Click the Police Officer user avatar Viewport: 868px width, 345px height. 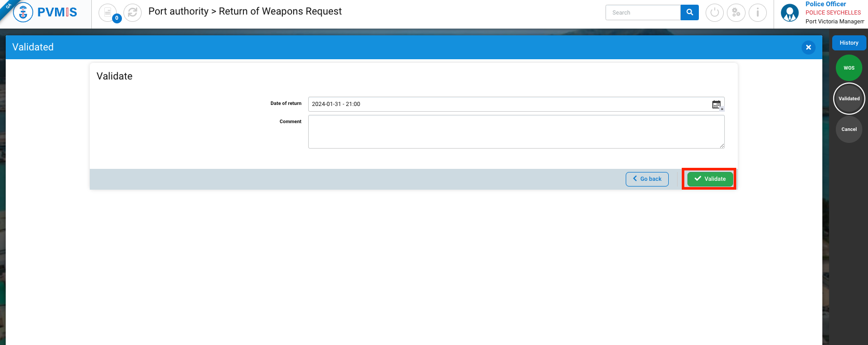click(790, 13)
